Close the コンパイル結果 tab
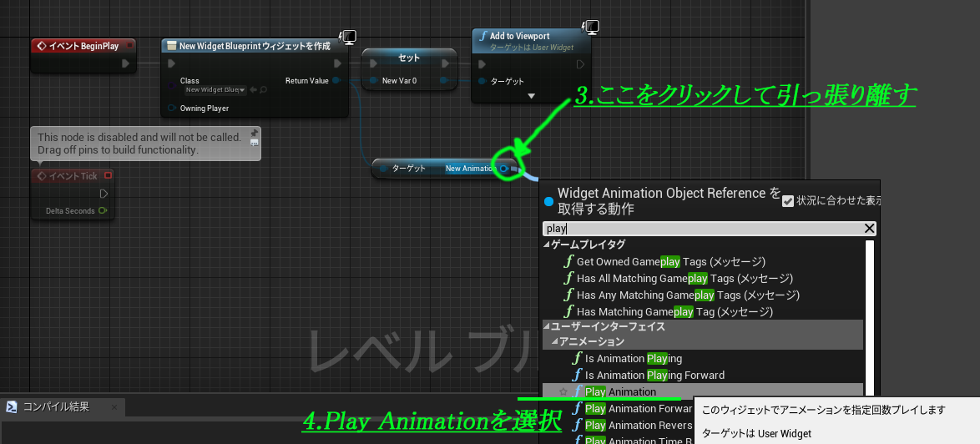The image size is (980, 444). click(x=114, y=407)
